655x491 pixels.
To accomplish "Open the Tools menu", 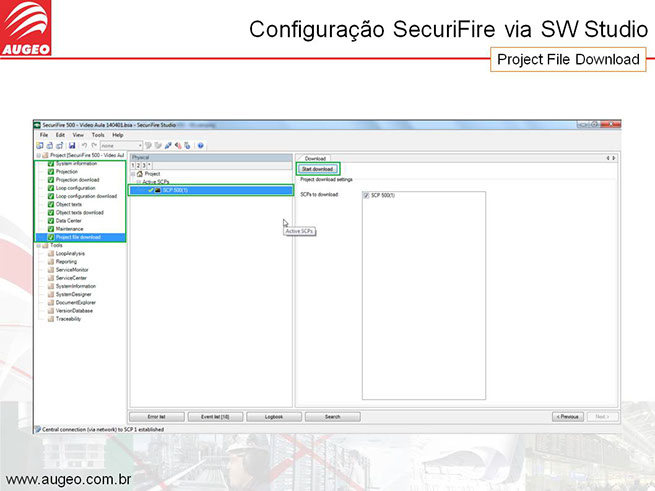I will 98,134.
